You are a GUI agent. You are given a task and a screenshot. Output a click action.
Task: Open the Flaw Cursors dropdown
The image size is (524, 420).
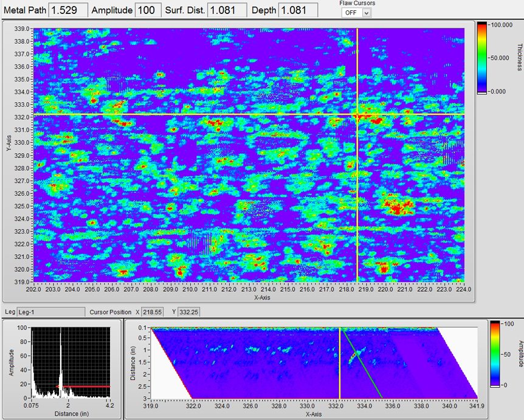(356, 13)
